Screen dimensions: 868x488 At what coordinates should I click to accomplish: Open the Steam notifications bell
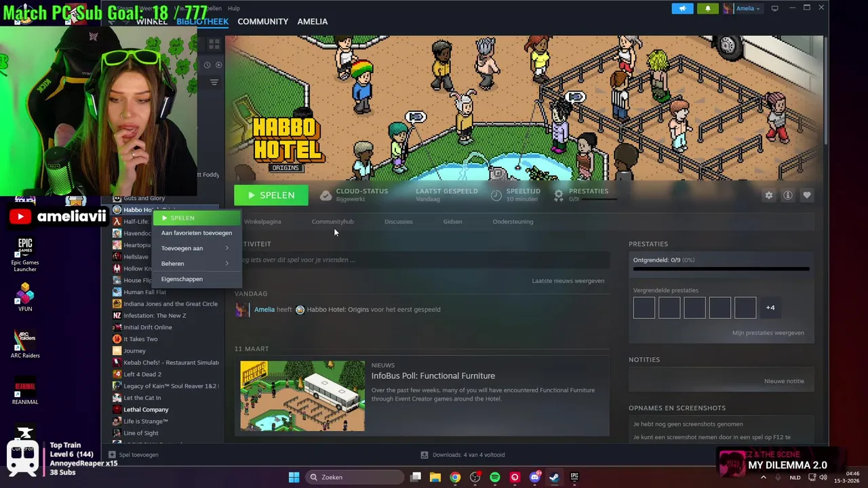[x=707, y=8]
